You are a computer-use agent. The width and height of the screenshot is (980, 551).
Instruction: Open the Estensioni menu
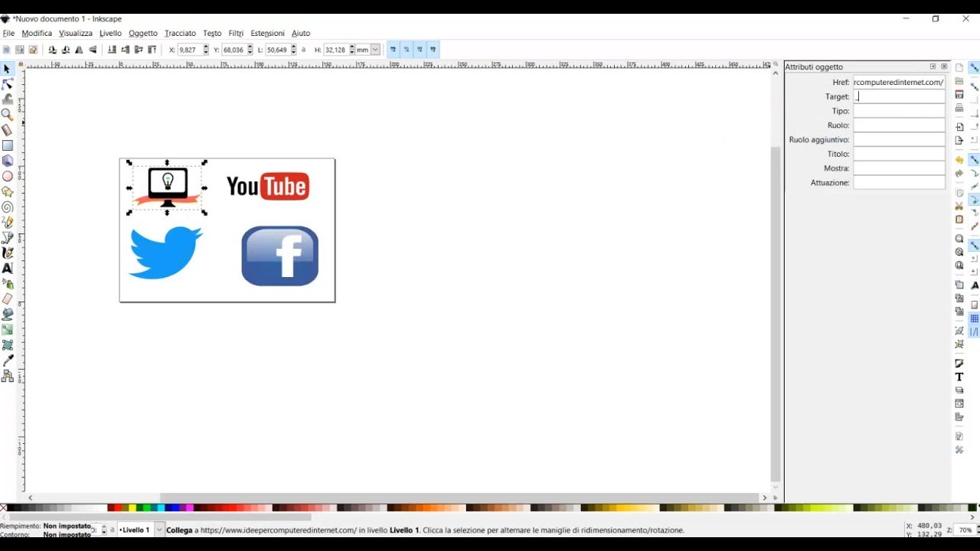coord(267,34)
